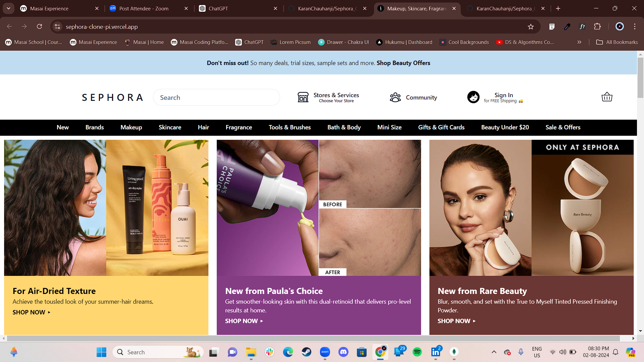Click inside the Search products field

click(x=216, y=97)
